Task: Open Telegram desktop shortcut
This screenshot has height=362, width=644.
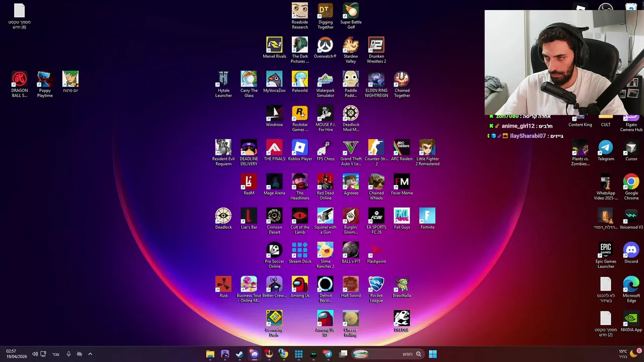Action: (606, 150)
